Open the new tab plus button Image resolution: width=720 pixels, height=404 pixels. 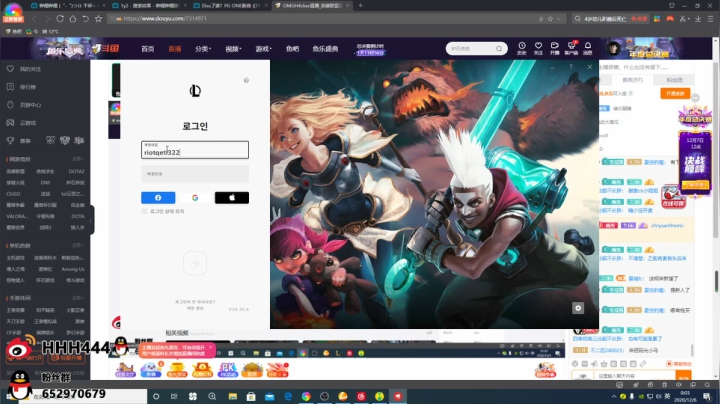pos(360,6)
